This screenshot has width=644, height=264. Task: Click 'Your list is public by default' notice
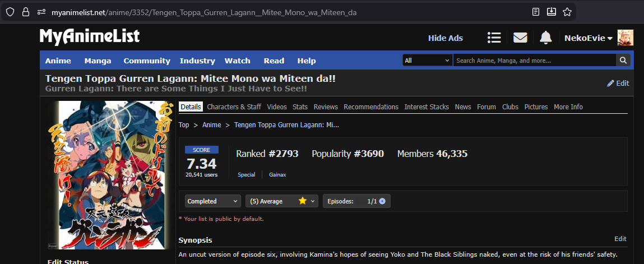point(221,219)
